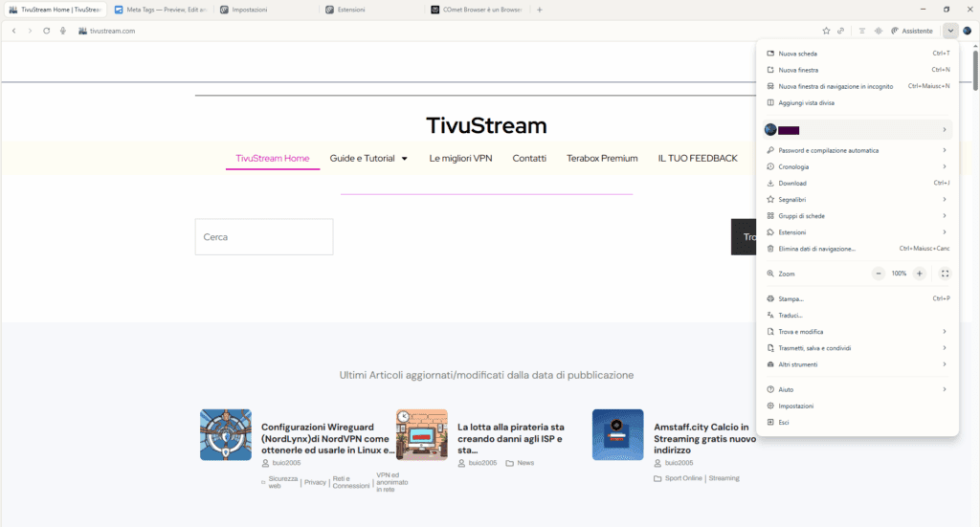Open Impostazioni from the menu

857,406
